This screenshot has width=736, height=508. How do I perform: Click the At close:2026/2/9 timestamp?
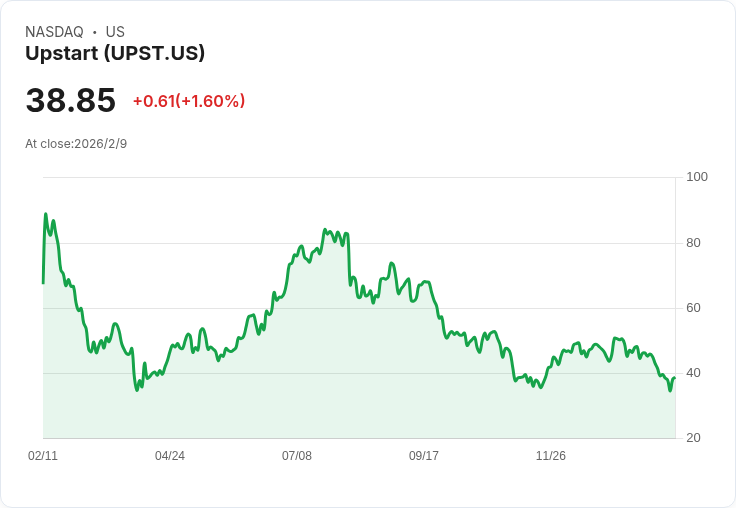pos(76,144)
